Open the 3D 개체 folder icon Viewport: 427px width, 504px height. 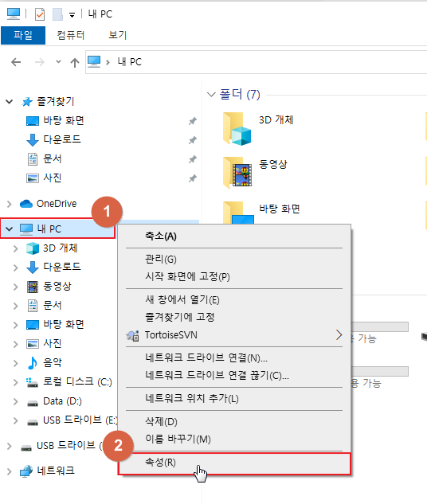coord(237,128)
